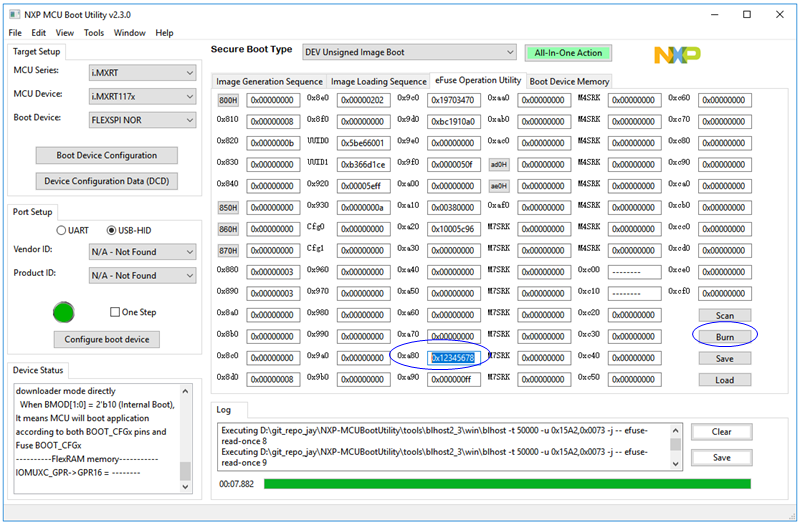Screen dimensions: 800x525
Task: Click the Configure boot device button
Action: (107, 340)
